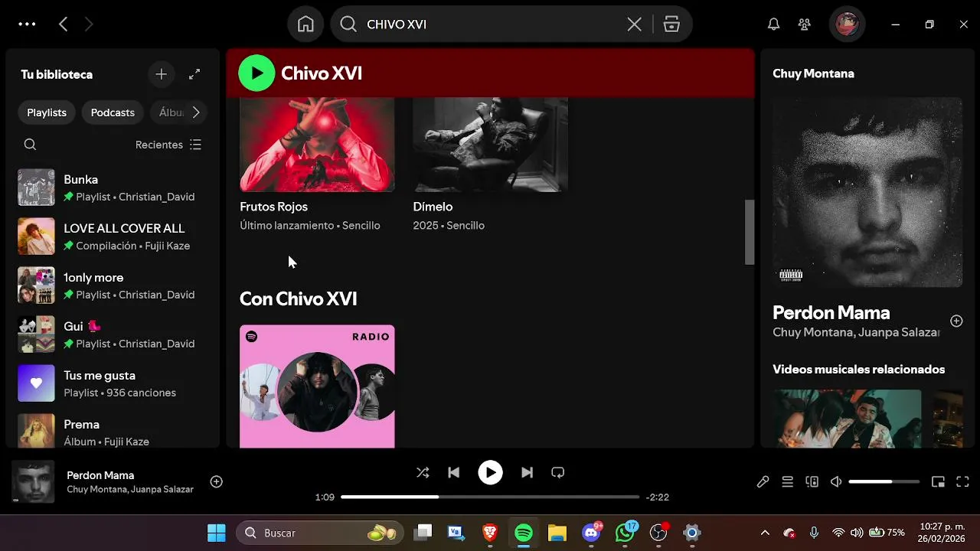Toggle repeat mode
The width and height of the screenshot is (980, 551).
[x=557, y=473]
